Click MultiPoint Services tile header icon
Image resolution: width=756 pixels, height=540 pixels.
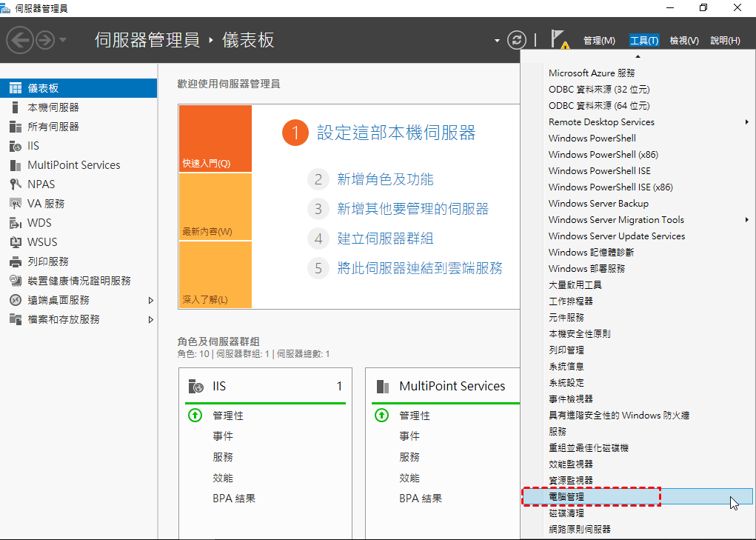click(x=382, y=386)
